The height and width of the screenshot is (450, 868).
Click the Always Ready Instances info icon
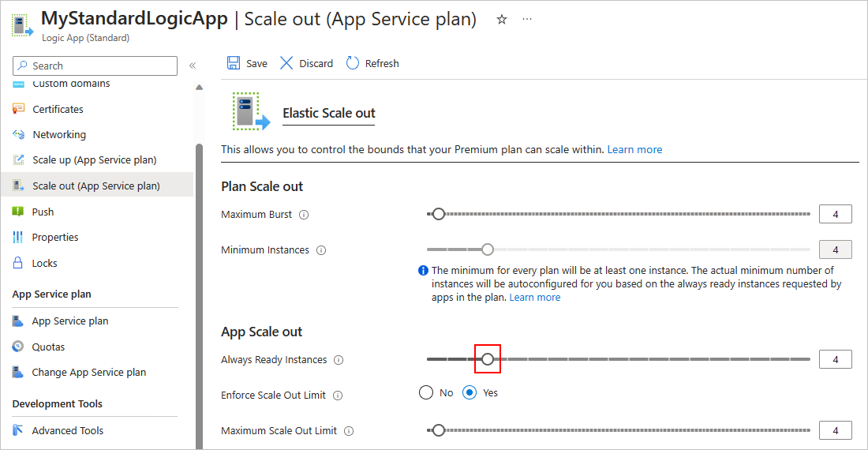coord(339,360)
